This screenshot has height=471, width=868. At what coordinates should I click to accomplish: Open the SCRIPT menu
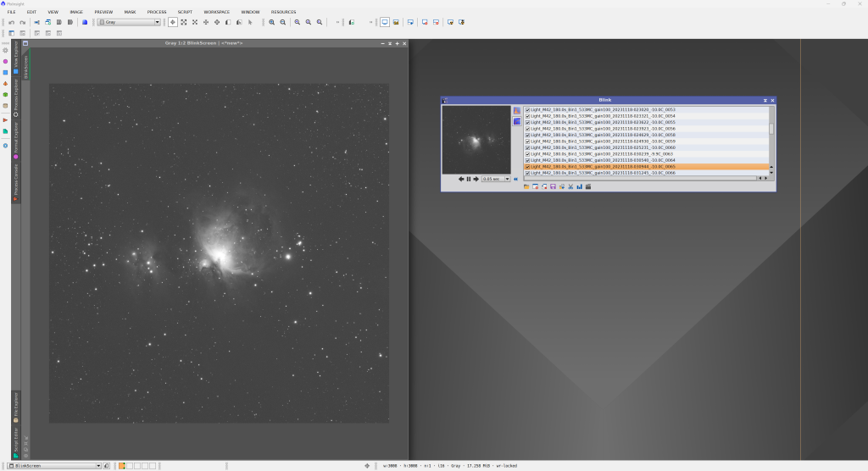click(185, 12)
